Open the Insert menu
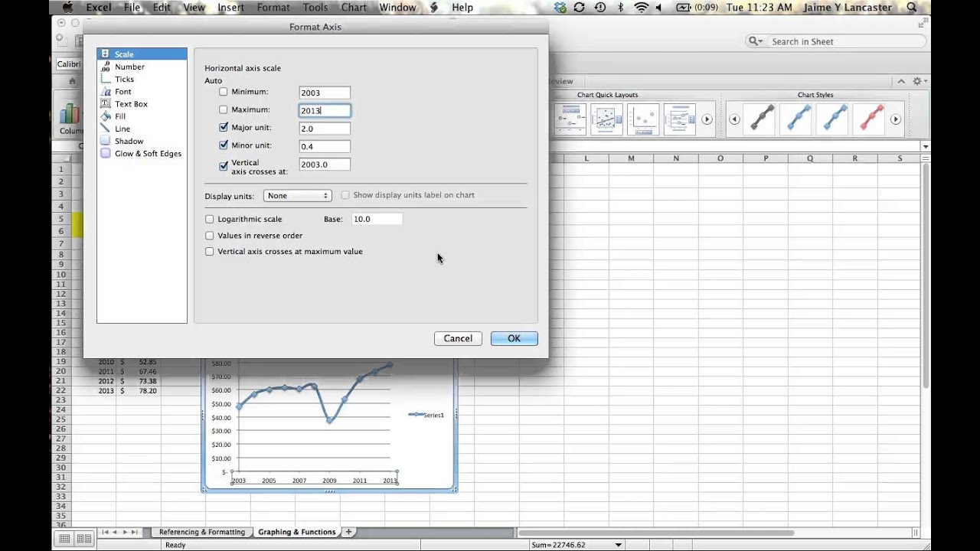This screenshot has width=980, height=551. pyautogui.click(x=230, y=8)
